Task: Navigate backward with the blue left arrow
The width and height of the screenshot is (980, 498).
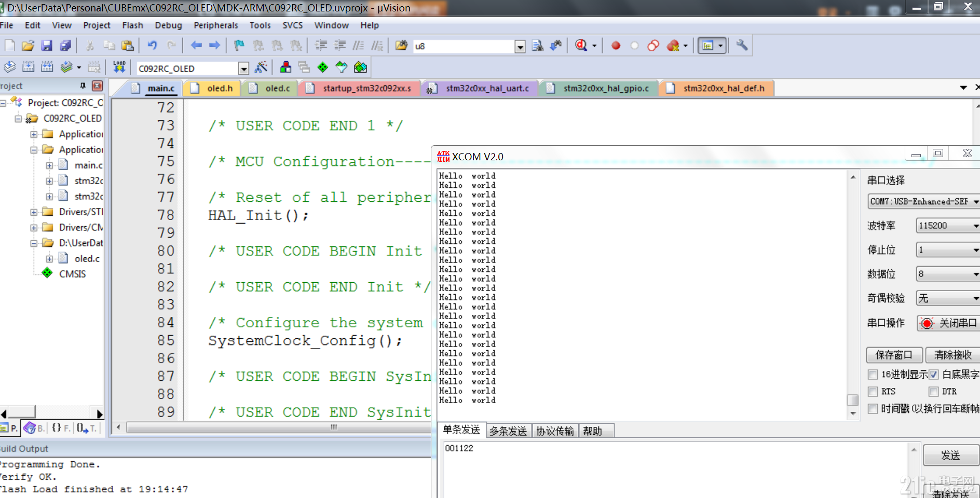Action: click(196, 46)
